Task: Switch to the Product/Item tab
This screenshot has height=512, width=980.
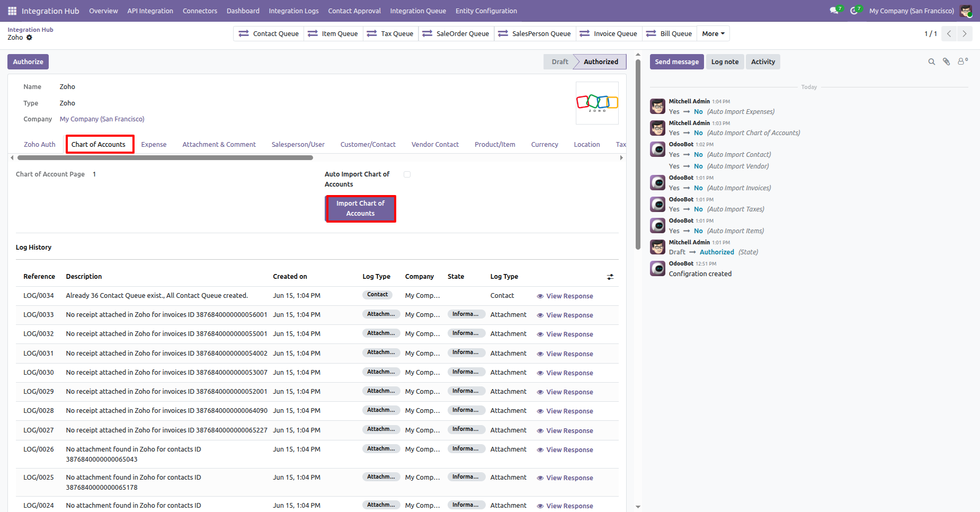Action: pos(495,145)
